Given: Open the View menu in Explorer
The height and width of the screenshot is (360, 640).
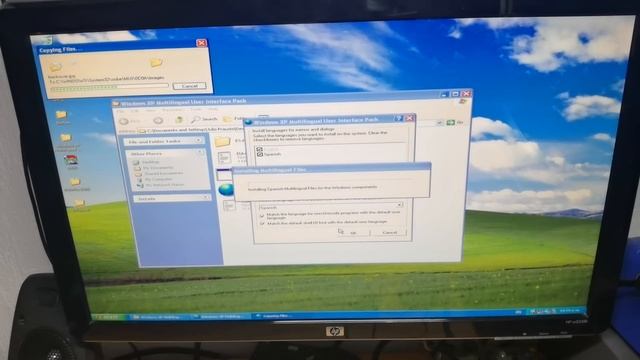Looking at the screenshot, I should (151, 110).
